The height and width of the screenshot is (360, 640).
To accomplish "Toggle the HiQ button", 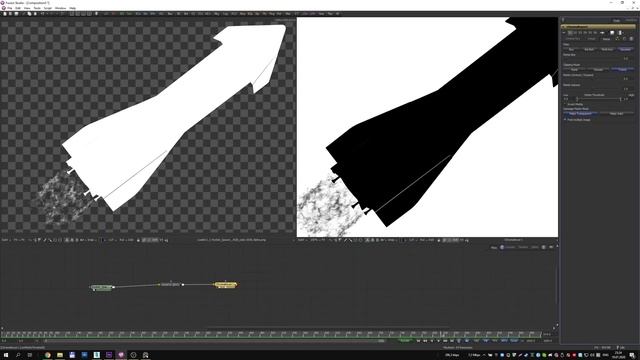I will click(476, 341).
